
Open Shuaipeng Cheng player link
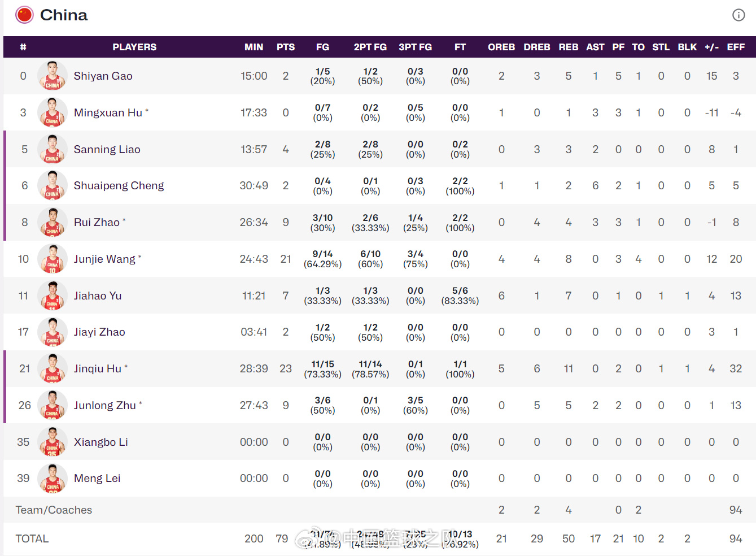click(119, 185)
